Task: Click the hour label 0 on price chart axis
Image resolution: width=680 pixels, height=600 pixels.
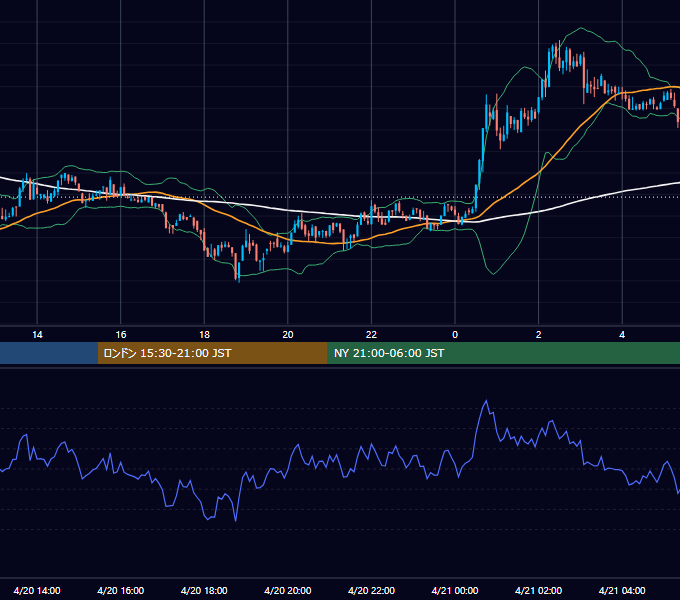Action: 455,335
